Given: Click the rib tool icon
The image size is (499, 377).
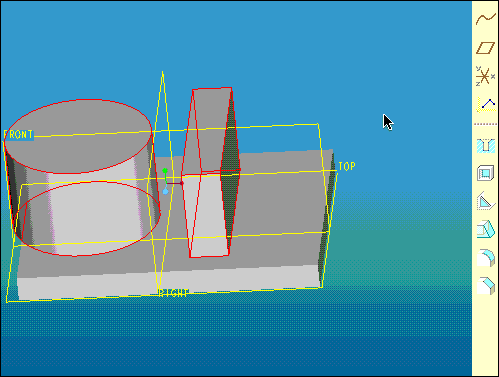Looking at the screenshot, I should click(485, 201).
